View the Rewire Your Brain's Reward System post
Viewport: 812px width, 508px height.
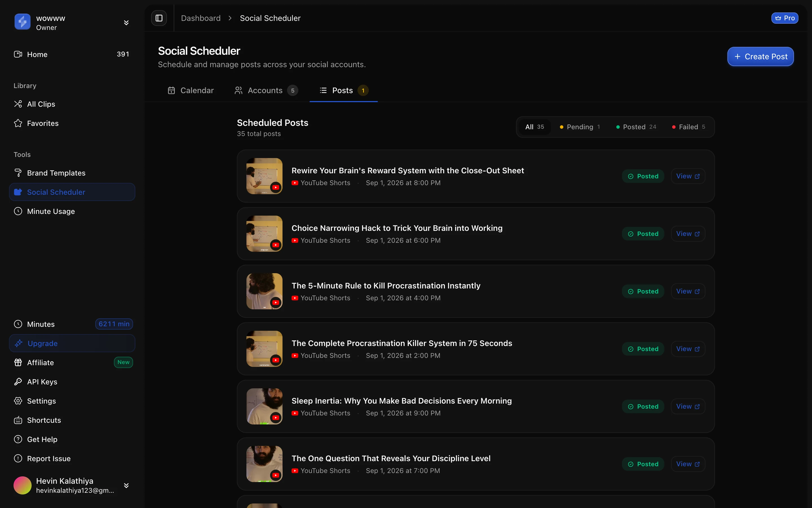688,176
